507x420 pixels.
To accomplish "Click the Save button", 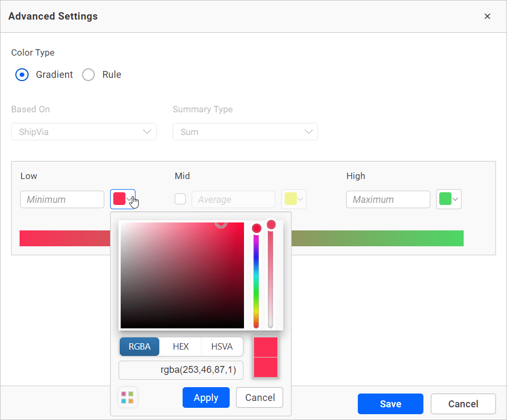I will pyautogui.click(x=390, y=404).
